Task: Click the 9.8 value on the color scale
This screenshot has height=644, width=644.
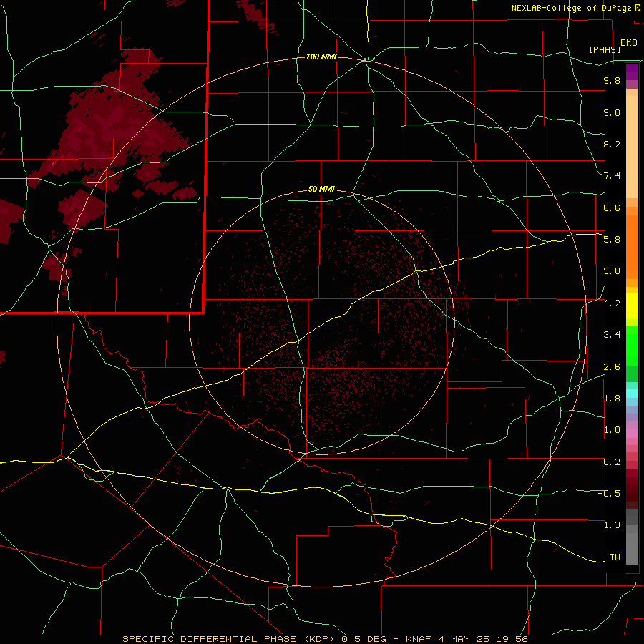Action: point(612,80)
